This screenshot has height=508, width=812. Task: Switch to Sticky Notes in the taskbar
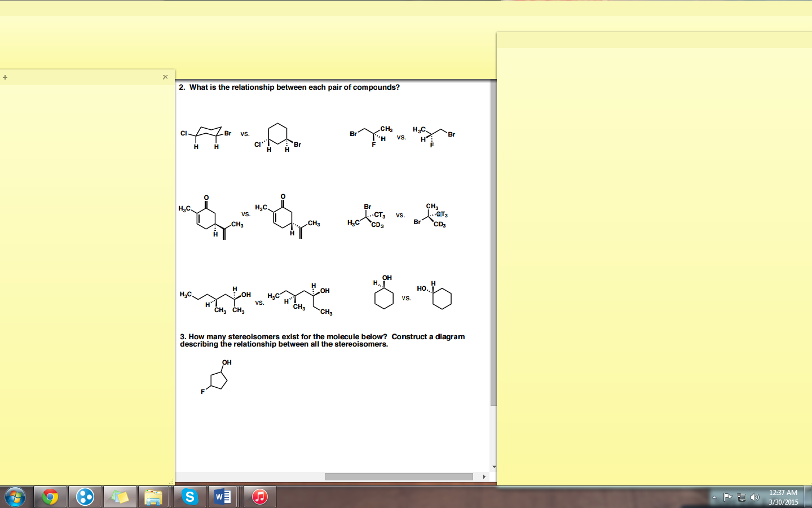[x=120, y=497]
